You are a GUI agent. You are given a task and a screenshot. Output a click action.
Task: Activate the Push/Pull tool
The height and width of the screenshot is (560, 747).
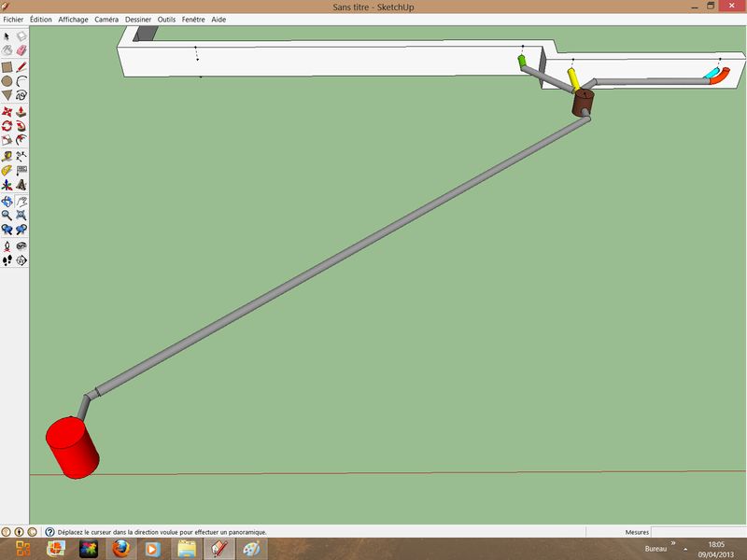(x=21, y=112)
